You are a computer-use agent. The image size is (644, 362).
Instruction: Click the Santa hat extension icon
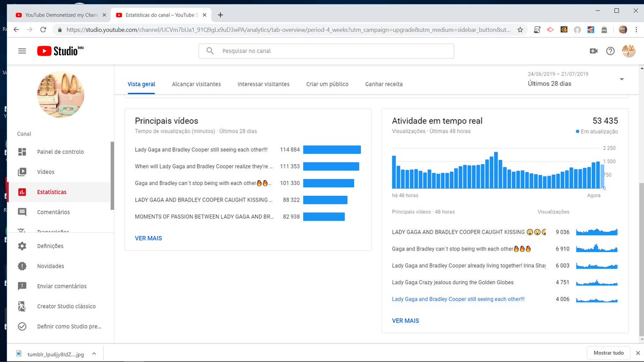click(590, 30)
